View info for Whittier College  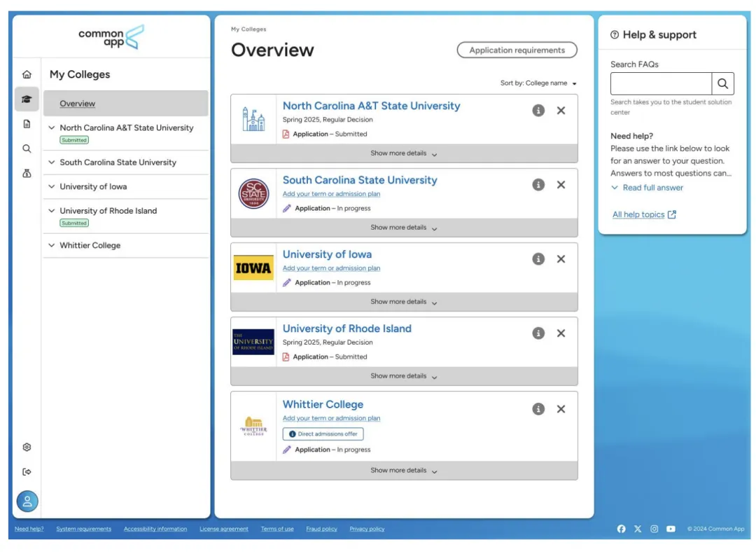[538, 409]
